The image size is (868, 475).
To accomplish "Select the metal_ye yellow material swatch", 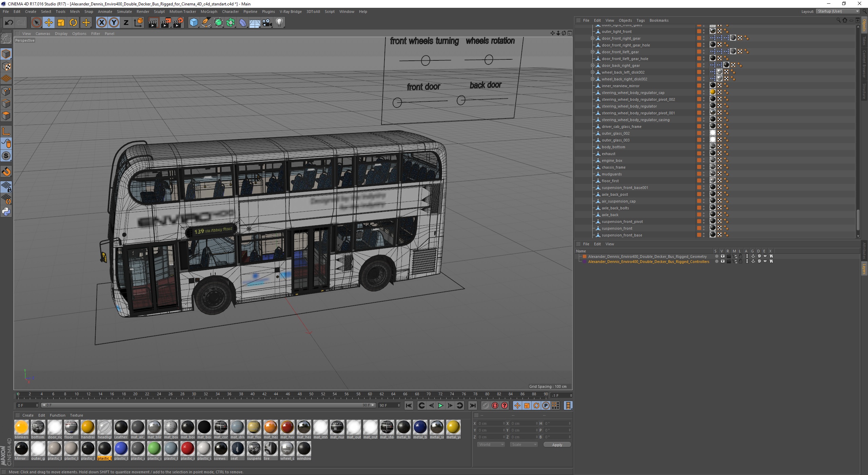I will click(453, 429).
